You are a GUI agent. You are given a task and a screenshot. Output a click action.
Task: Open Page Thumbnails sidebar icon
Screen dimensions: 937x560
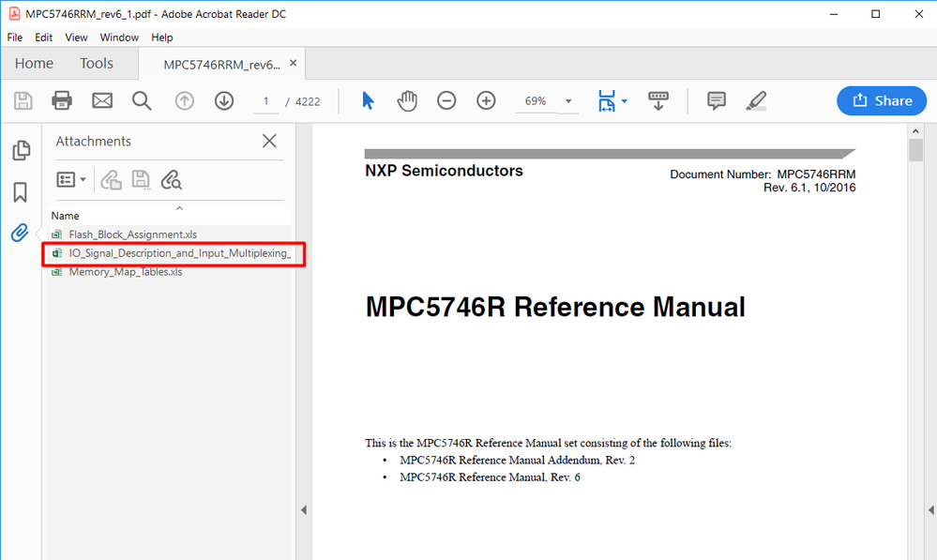click(x=21, y=150)
